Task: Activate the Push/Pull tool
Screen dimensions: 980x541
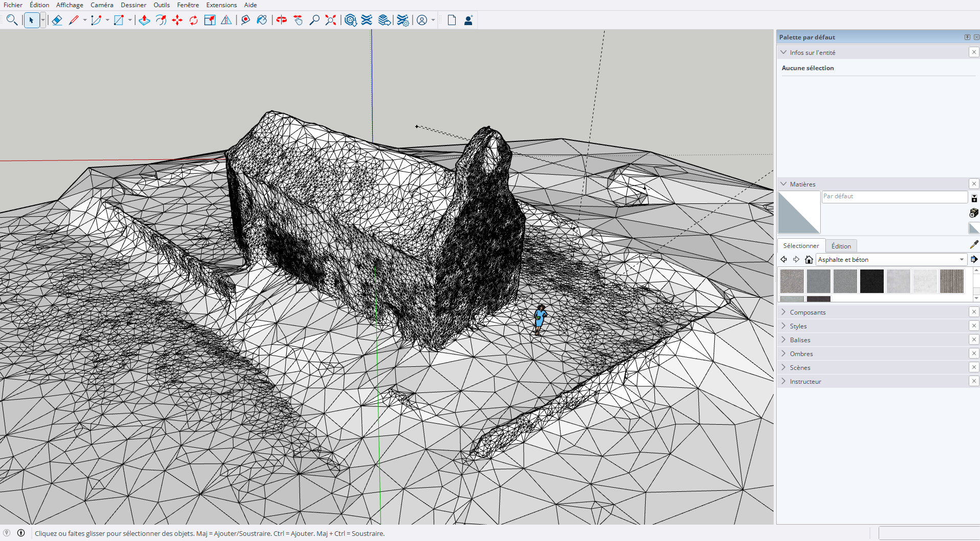Action: pyautogui.click(x=144, y=20)
